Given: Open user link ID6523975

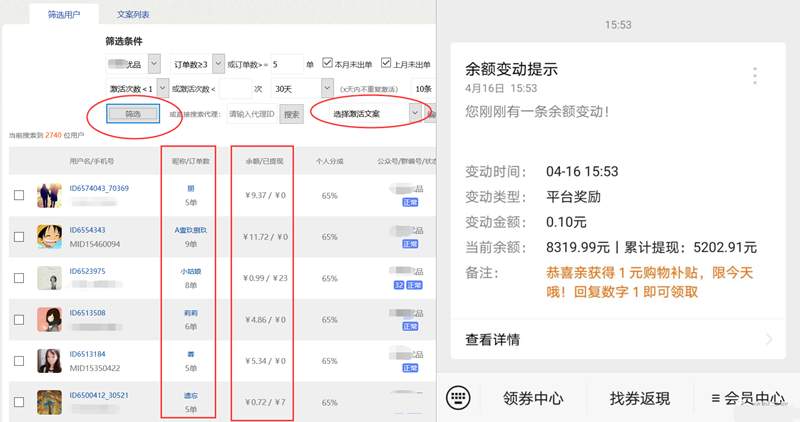Looking at the screenshot, I should coord(87,271).
